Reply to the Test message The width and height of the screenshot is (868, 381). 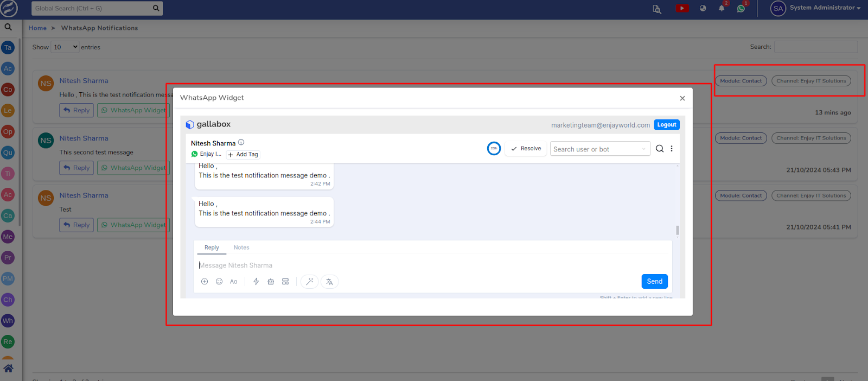(76, 225)
